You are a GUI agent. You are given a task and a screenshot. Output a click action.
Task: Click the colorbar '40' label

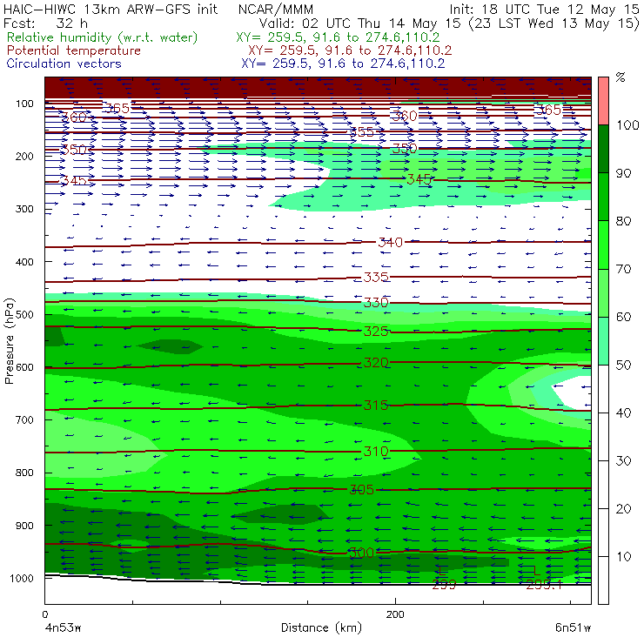[623, 413]
